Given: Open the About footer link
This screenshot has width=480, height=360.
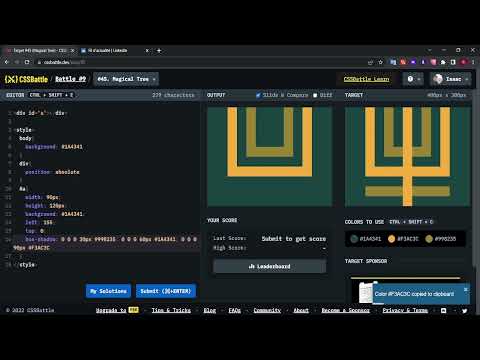Looking at the screenshot, I should (x=301, y=310).
